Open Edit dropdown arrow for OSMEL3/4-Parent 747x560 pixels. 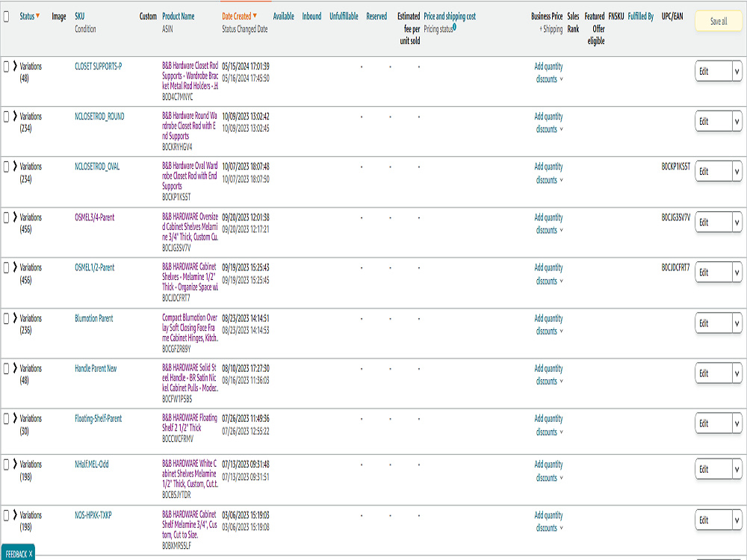pyautogui.click(x=737, y=223)
